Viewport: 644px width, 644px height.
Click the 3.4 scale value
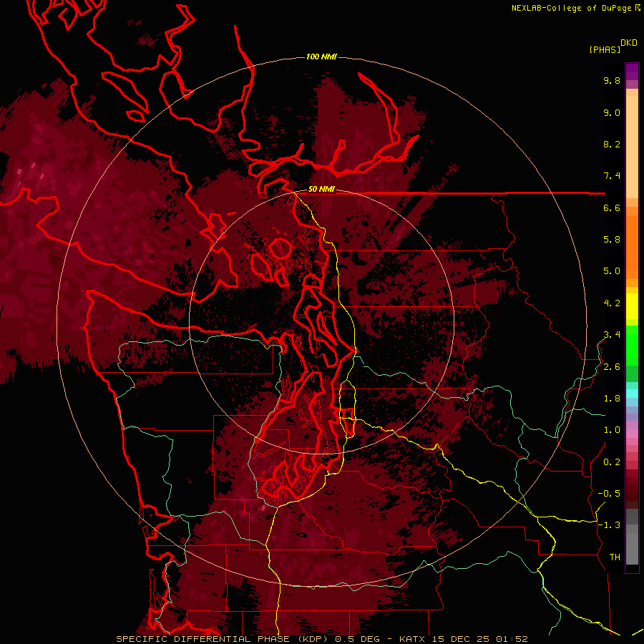pos(612,335)
